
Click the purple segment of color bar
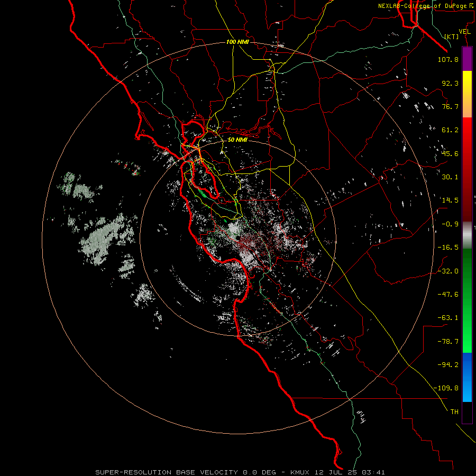point(467,59)
